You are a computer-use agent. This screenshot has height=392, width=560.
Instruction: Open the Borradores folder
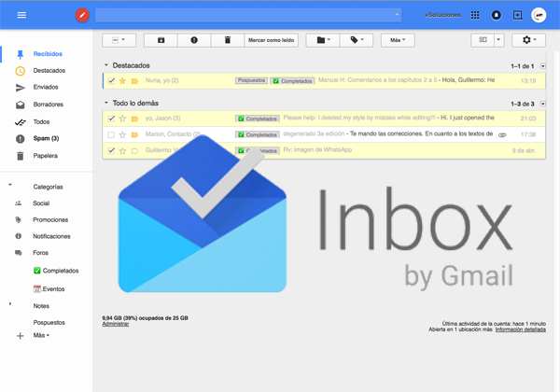click(x=49, y=105)
